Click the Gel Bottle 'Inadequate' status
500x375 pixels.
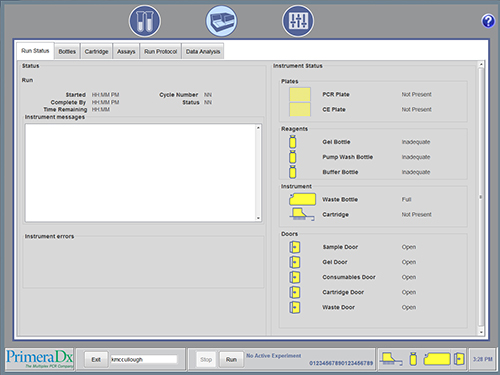(416, 142)
